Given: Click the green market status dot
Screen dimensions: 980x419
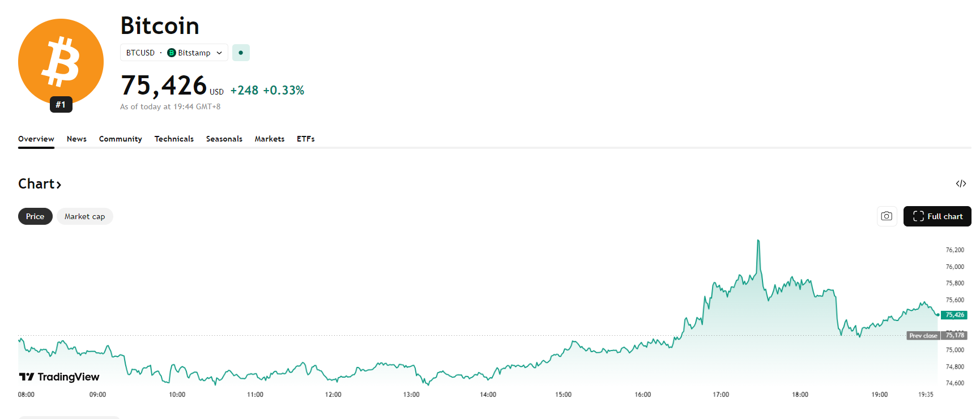Looking at the screenshot, I should click(x=241, y=52).
